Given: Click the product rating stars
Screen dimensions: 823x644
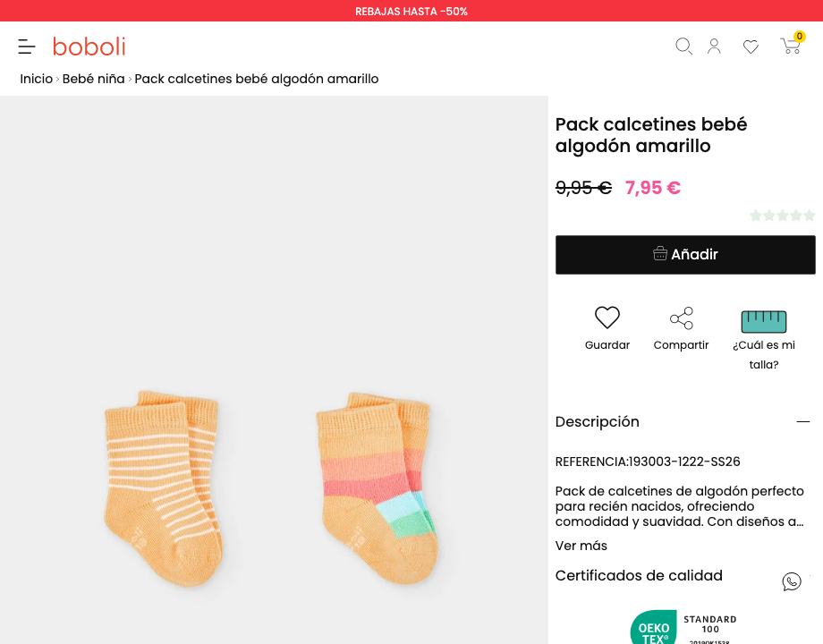Looking at the screenshot, I should [783, 216].
